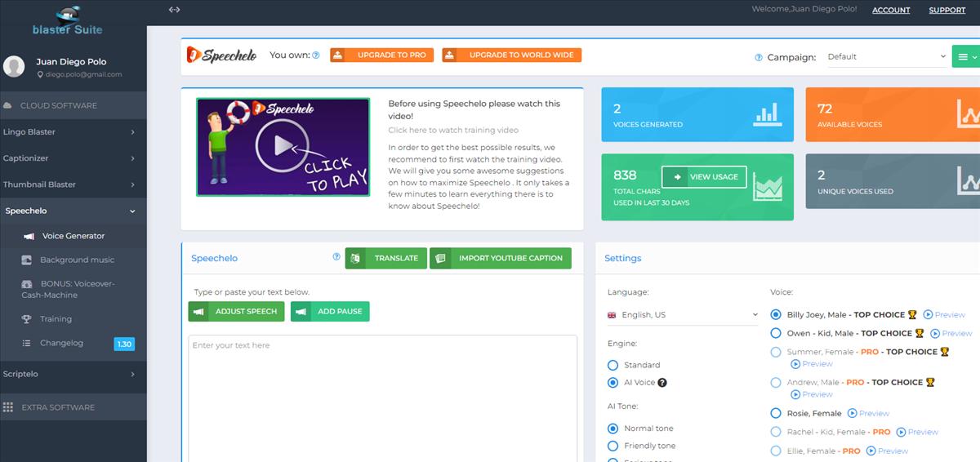Preview the Rosie female voice
980x462 pixels.
pyautogui.click(x=868, y=413)
